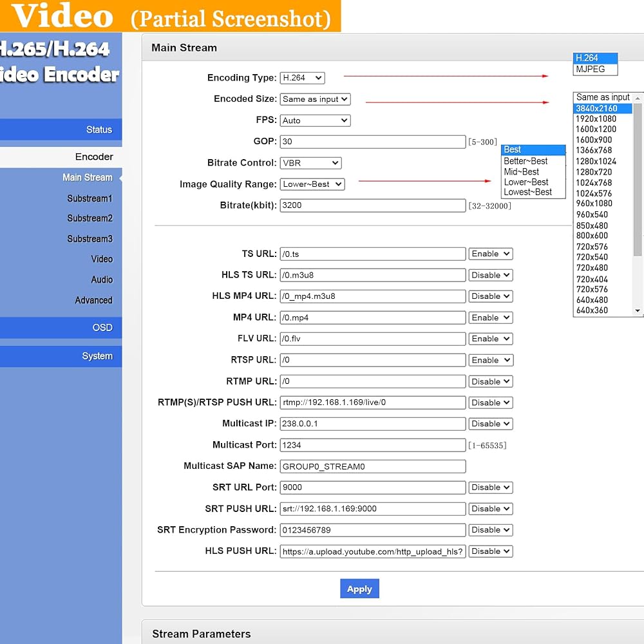Change SRT URL Port Disable dropdown
This screenshot has width=644, height=644.
coord(490,488)
